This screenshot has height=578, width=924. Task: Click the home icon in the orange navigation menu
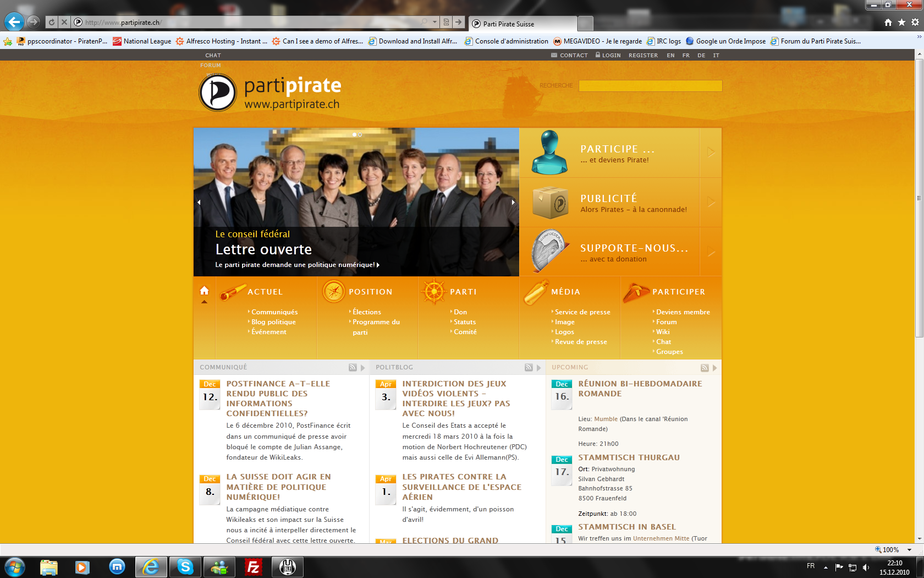point(204,291)
